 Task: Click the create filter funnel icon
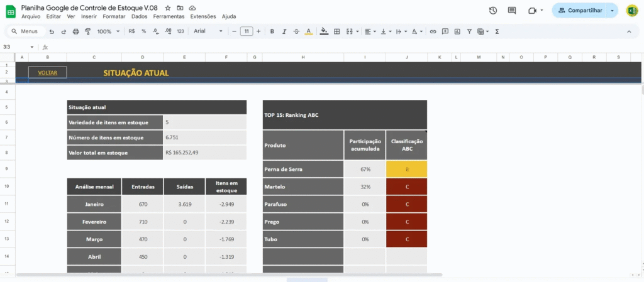(469, 31)
